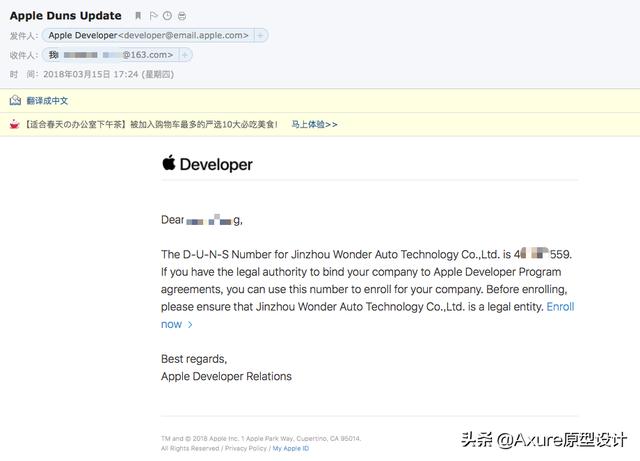Click the Apple Duns Update subject title
Screen dimensions: 640x461
[x=66, y=16]
